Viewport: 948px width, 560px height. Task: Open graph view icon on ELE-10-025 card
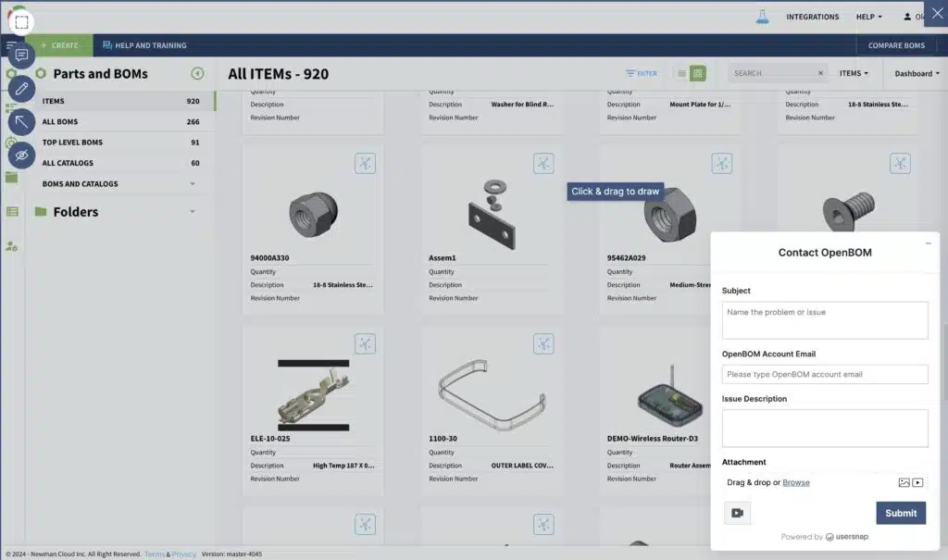(365, 344)
